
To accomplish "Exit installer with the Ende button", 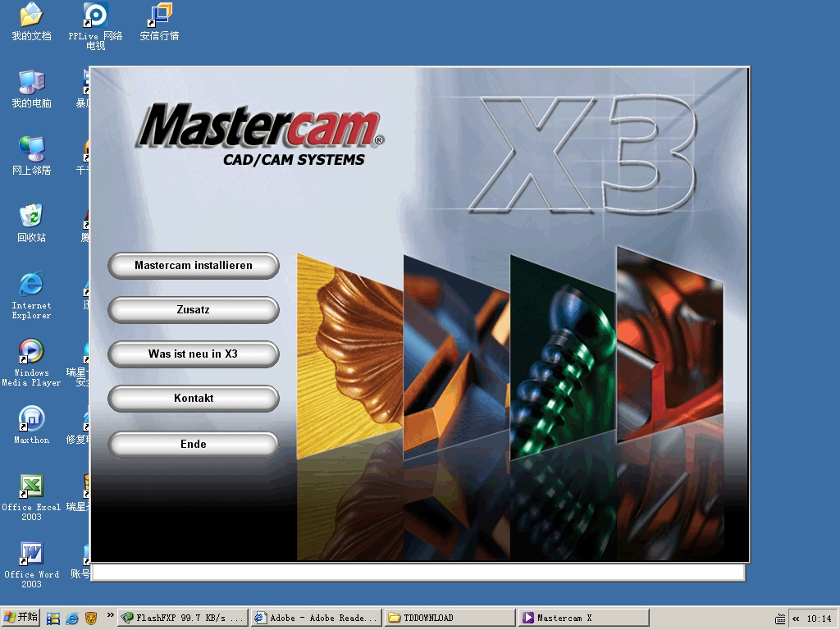I will [x=194, y=444].
